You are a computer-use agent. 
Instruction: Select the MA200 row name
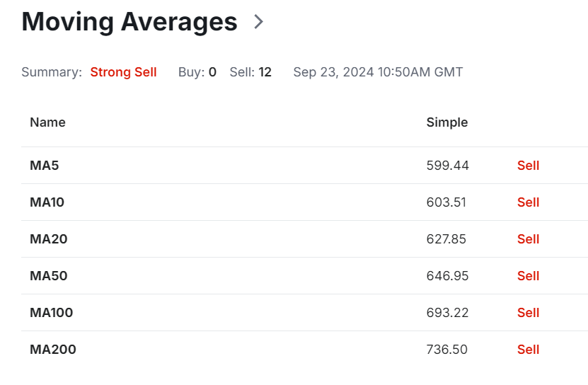coord(53,349)
